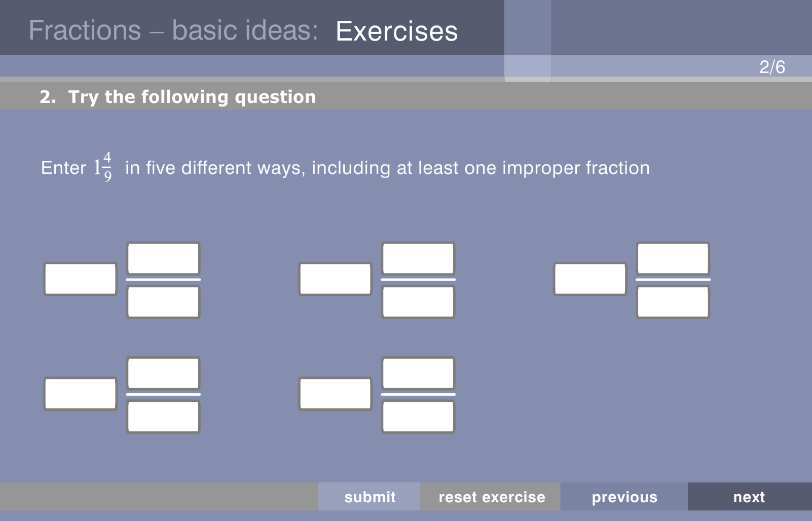The image size is (812, 521).
Task: Select denominator box of first fraction
Action: [163, 302]
